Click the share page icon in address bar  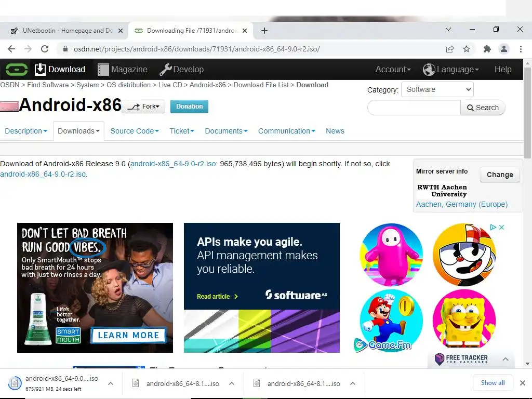pyautogui.click(x=450, y=49)
